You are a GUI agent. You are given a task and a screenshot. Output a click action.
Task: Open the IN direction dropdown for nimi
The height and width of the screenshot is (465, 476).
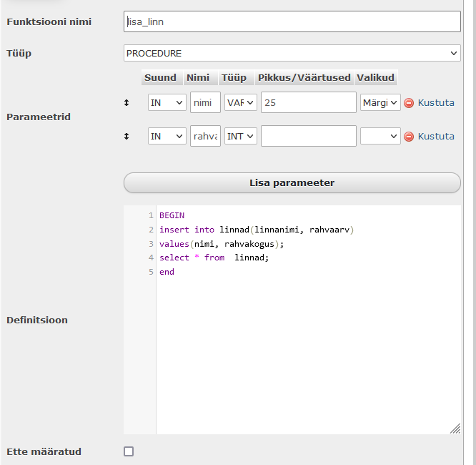[167, 102]
